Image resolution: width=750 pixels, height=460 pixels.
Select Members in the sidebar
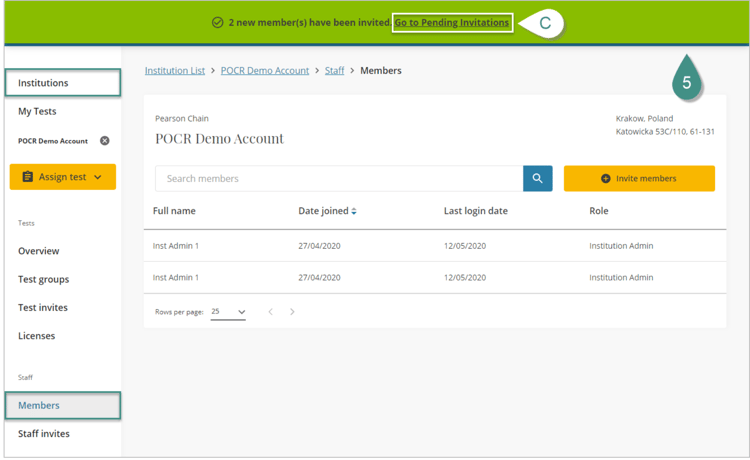tap(62, 405)
